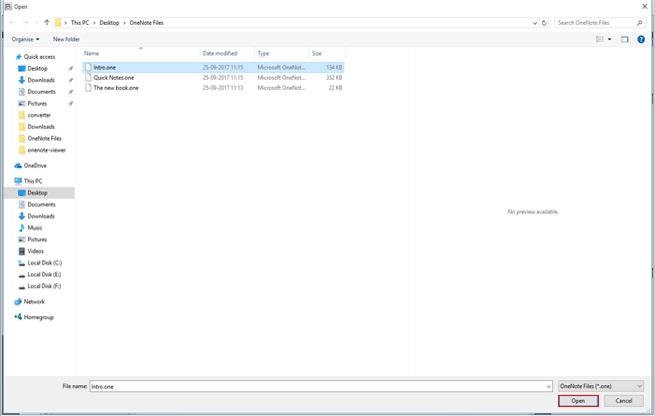Click This PC in address path
The image size is (655, 416).
[80, 23]
